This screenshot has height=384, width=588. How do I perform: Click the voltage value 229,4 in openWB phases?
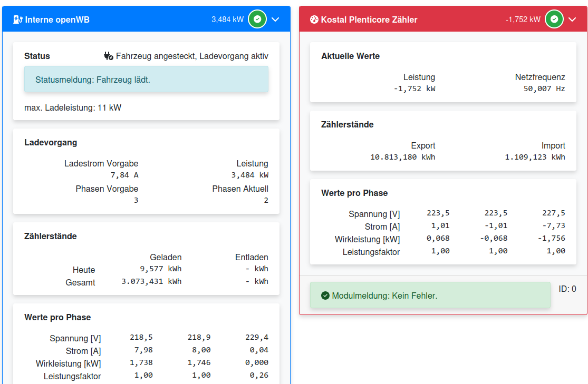[257, 337]
